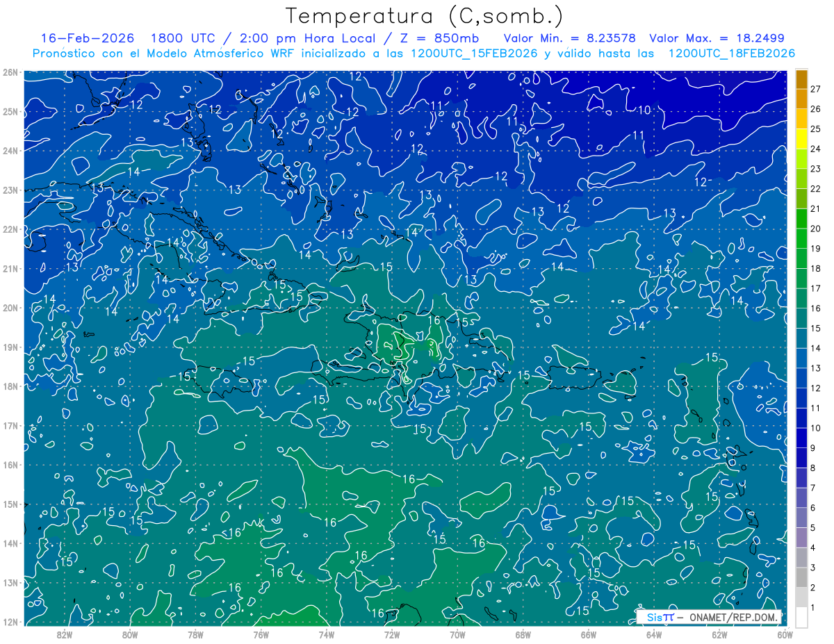Image resolution: width=834 pixels, height=644 pixels.
Task: Click the '20N' latitude axis label
Action: coord(10,308)
